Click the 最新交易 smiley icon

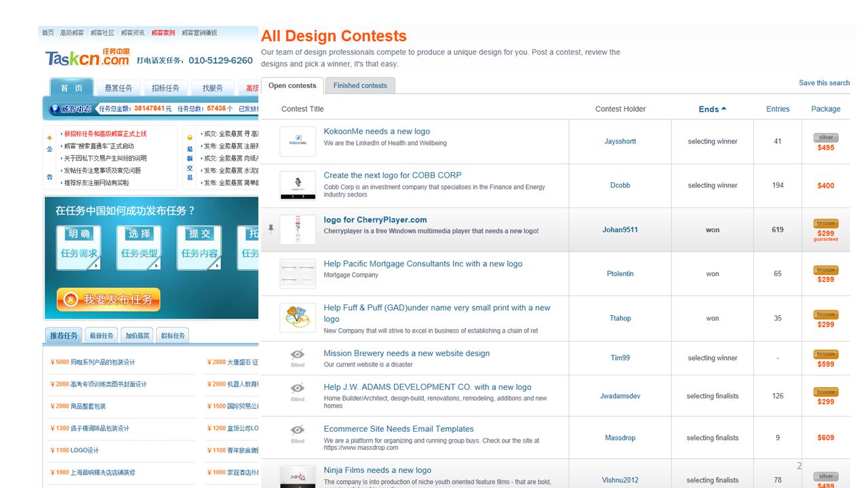point(190,138)
